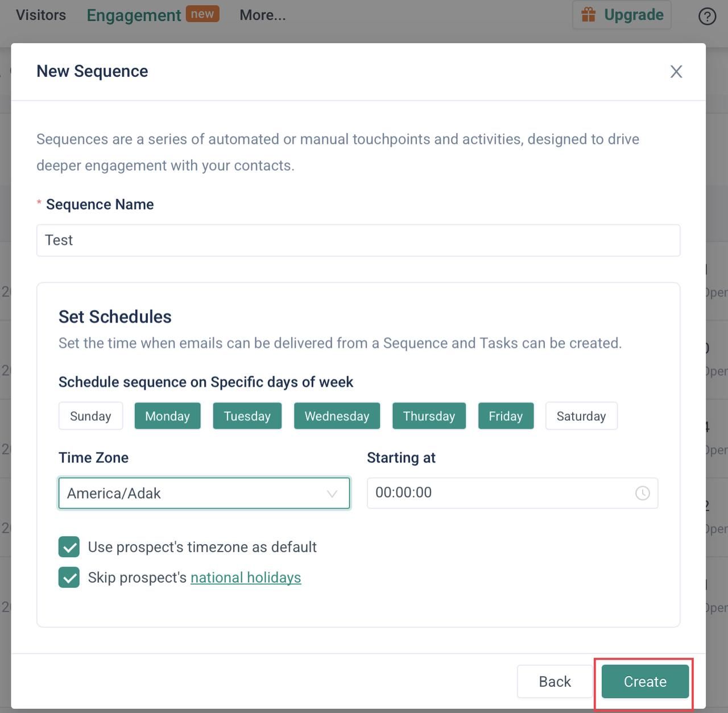Enable Sunday in the schedule
The height and width of the screenshot is (713, 728).
point(90,416)
